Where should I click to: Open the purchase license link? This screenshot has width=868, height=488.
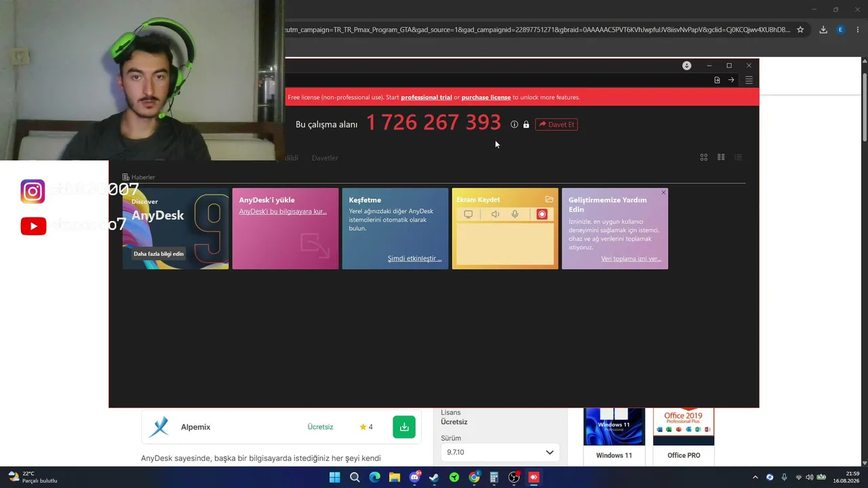pos(486,98)
